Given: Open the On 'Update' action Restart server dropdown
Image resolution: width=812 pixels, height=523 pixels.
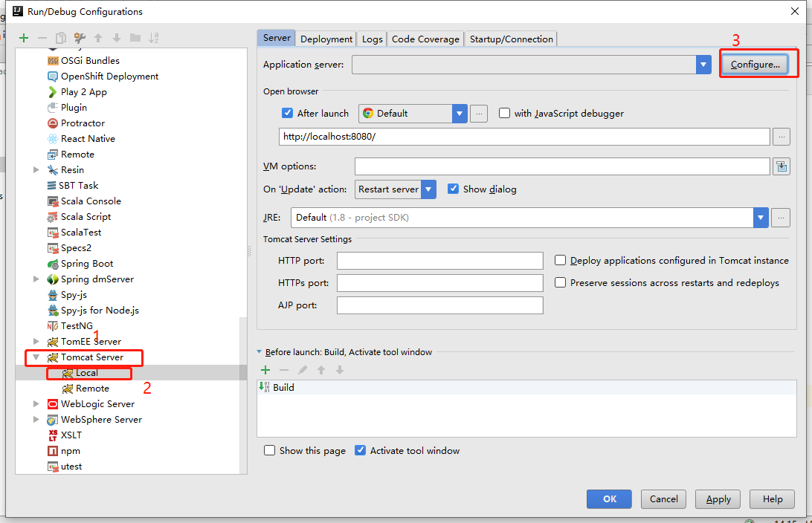Looking at the screenshot, I should (428, 189).
